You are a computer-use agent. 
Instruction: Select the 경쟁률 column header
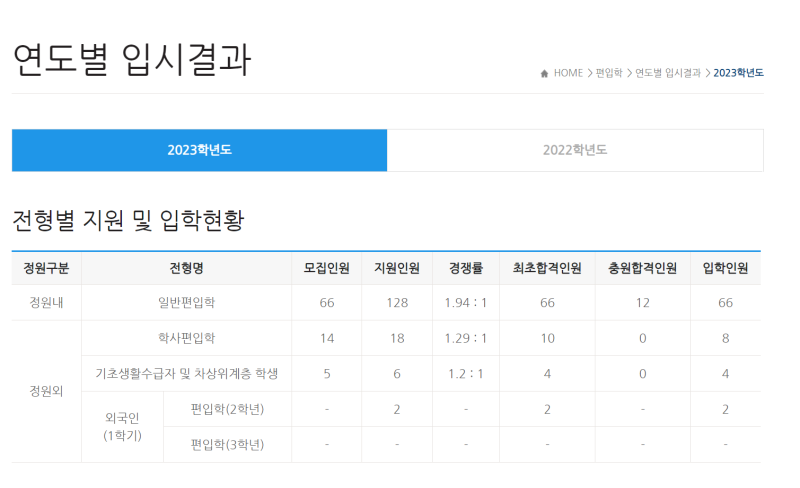click(x=466, y=268)
